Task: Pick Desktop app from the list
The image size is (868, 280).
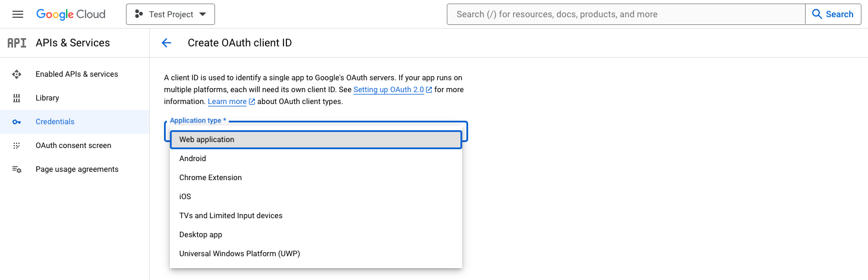Action: click(316, 235)
